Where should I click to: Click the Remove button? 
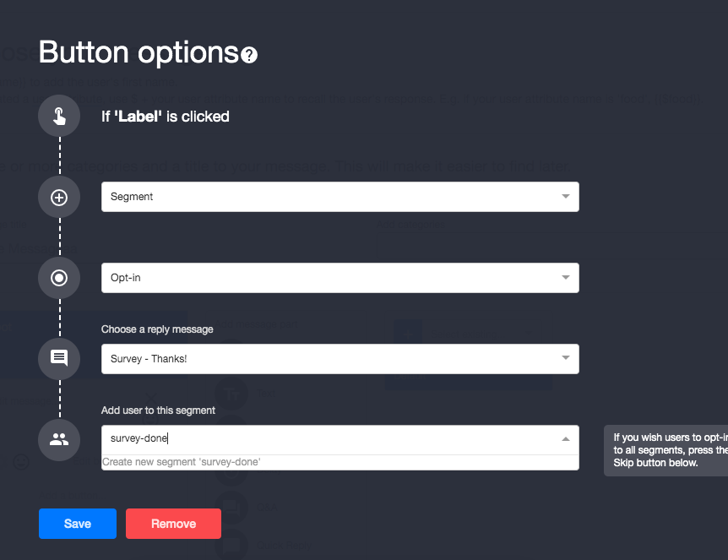[173, 524]
